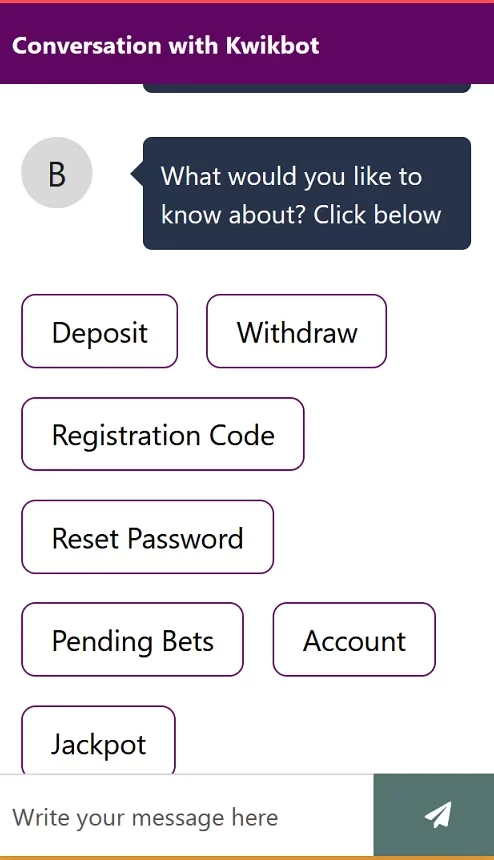Screen dimensions: 494x860
Task: Click the 'Conversation with Kwikbot' header title
Action: [x=166, y=46]
